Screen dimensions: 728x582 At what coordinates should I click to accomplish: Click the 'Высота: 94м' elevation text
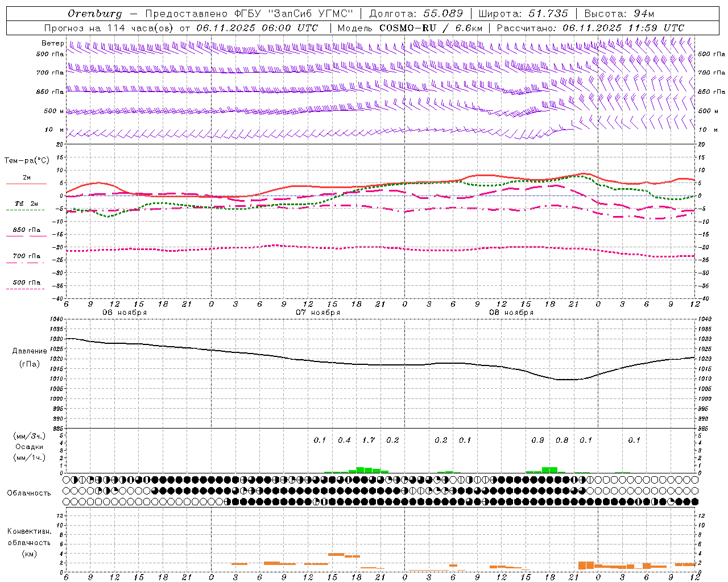coord(619,14)
